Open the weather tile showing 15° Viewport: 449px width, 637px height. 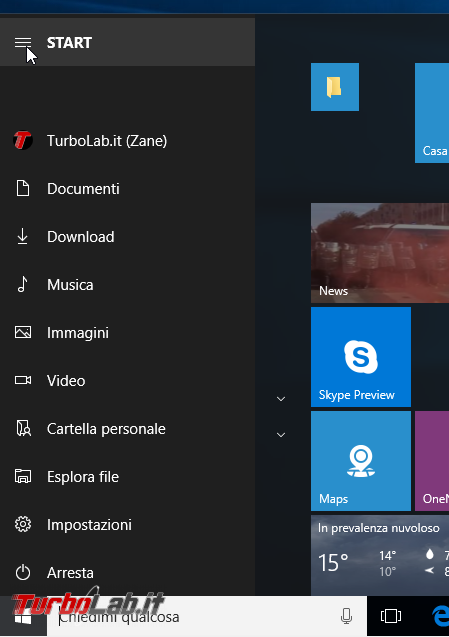point(380,555)
